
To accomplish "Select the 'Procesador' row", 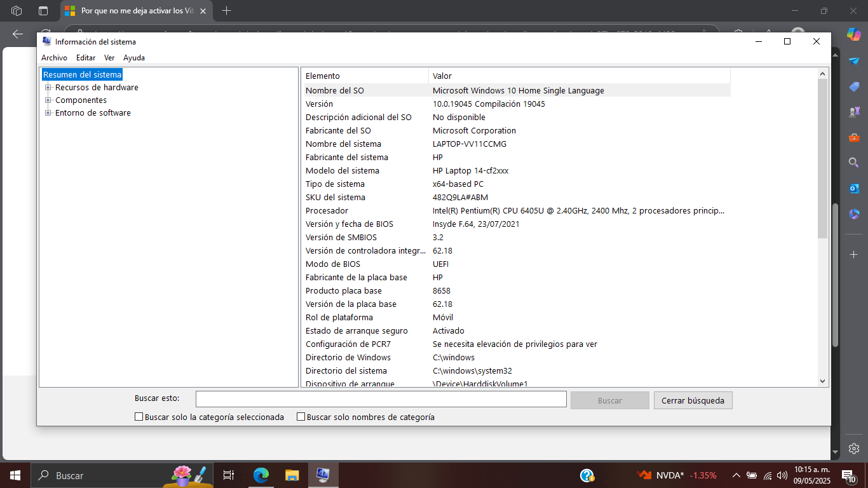I will click(x=517, y=210).
